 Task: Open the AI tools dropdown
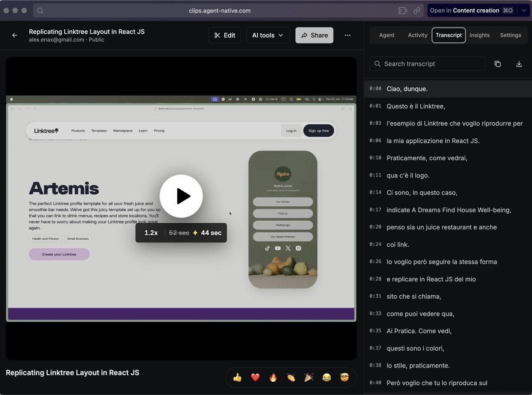point(268,36)
